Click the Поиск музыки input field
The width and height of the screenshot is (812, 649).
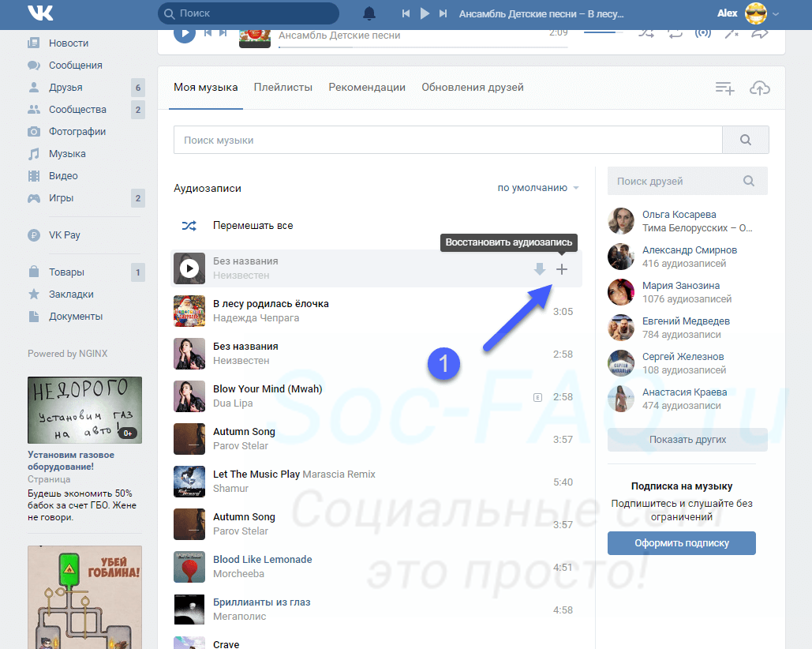[x=447, y=140]
